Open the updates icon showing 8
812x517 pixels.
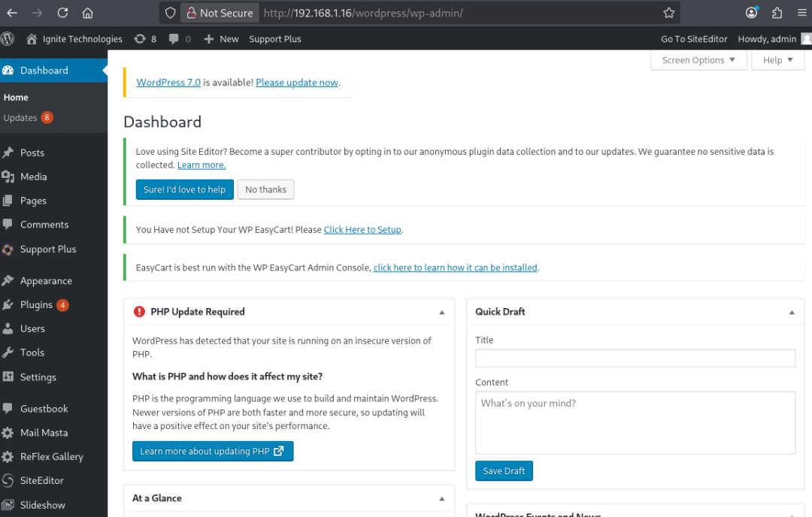pos(145,39)
